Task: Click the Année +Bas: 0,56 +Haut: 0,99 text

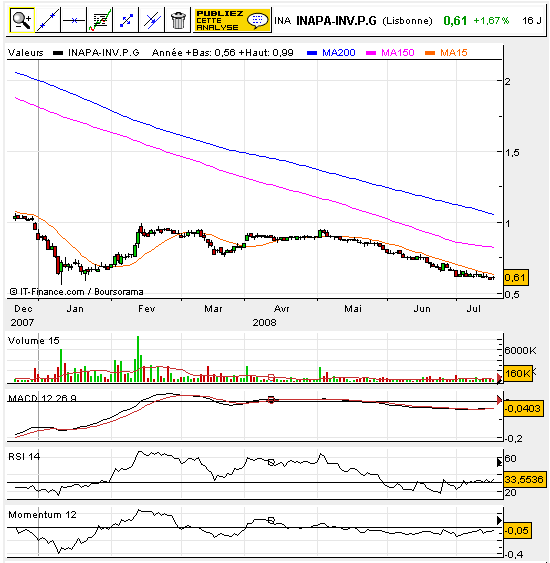Action: 223,53
